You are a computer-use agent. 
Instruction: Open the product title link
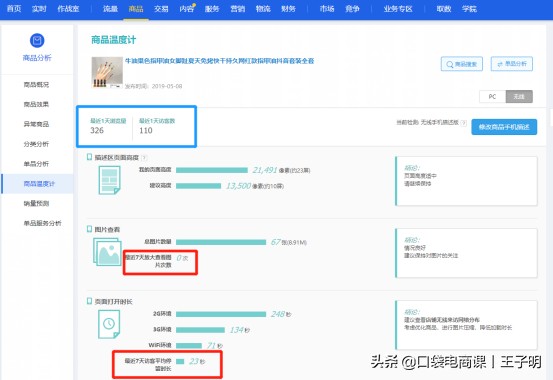pyautogui.click(x=219, y=61)
